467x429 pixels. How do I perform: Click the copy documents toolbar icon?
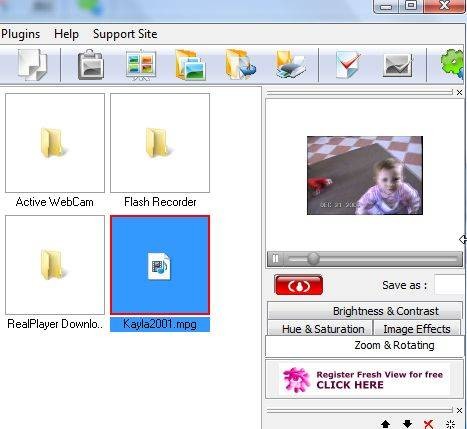(x=33, y=65)
